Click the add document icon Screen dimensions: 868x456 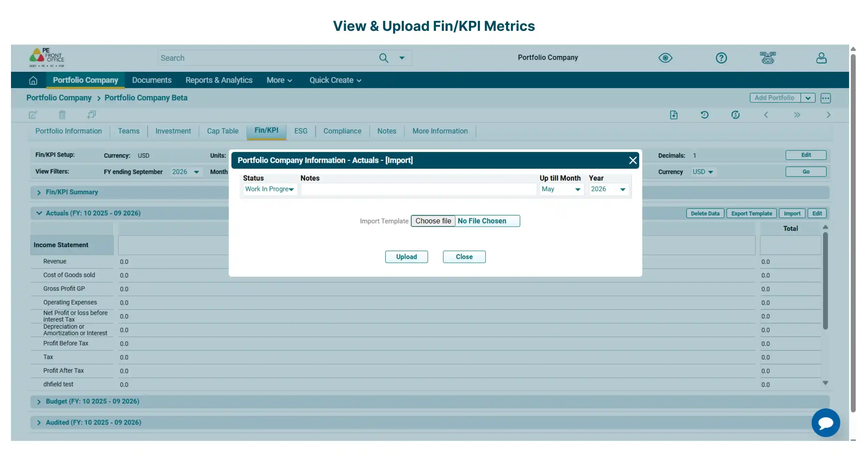(674, 115)
